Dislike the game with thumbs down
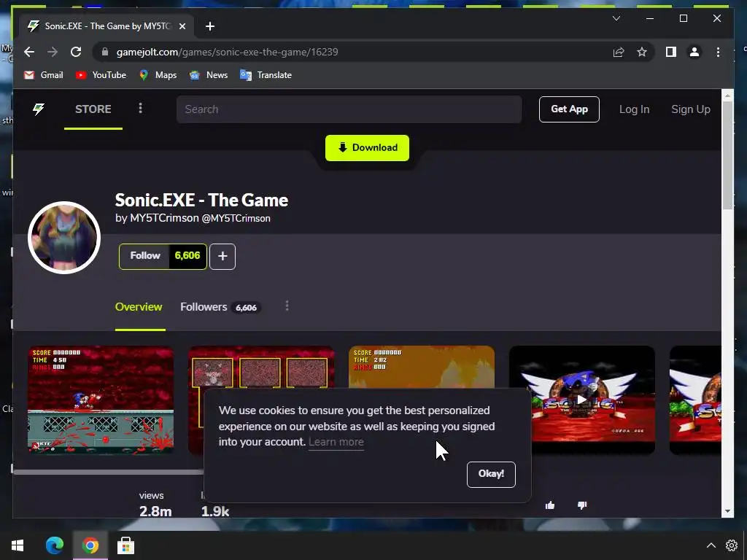The width and height of the screenshot is (747, 560). pos(582,505)
